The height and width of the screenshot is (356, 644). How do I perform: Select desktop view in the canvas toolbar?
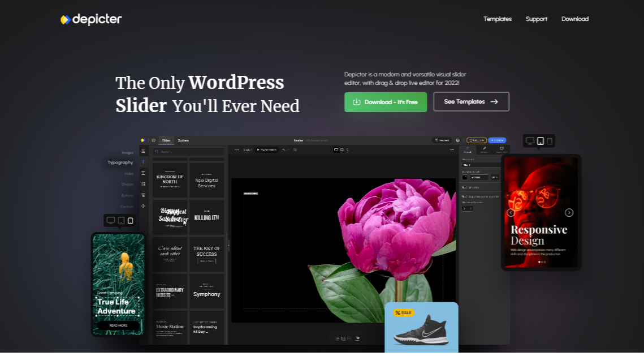[x=336, y=150]
